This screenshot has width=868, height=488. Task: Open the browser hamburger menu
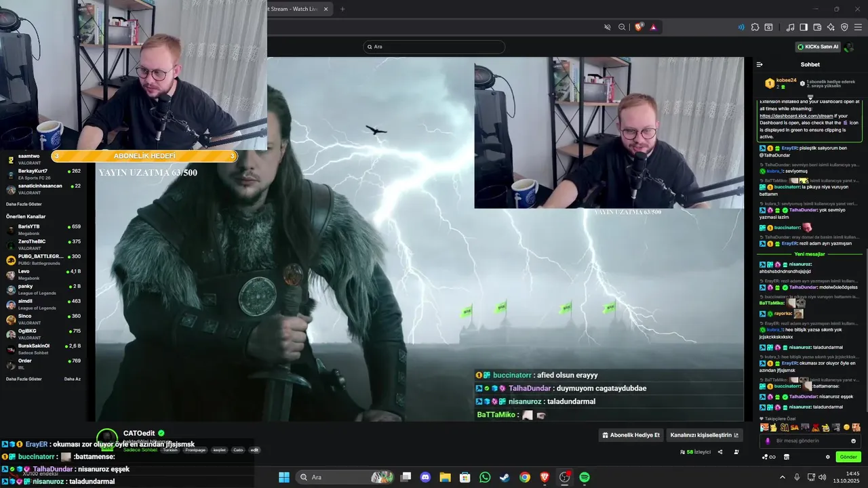[858, 27]
